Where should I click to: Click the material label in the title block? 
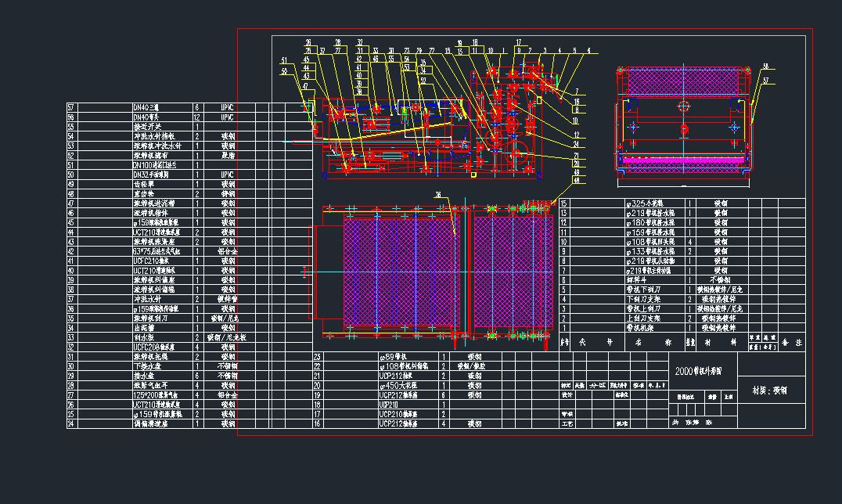(770, 390)
